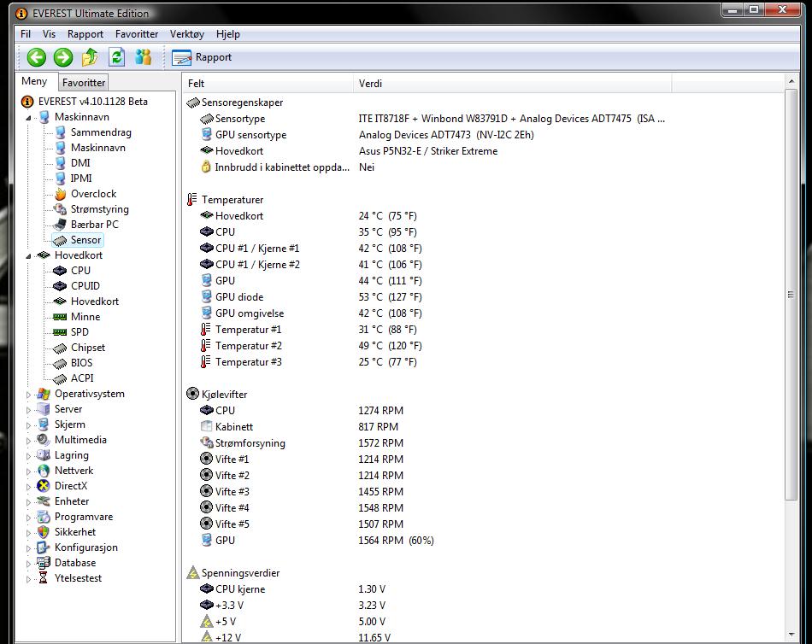Expand the Programvare node
The image size is (812, 644).
(x=28, y=518)
